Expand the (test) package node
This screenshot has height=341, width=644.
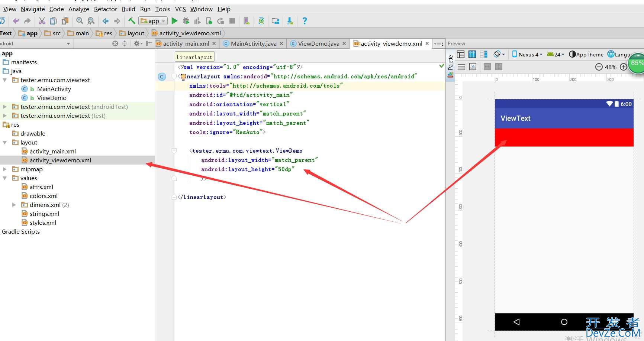pyautogui.click(x=5, y=116)
